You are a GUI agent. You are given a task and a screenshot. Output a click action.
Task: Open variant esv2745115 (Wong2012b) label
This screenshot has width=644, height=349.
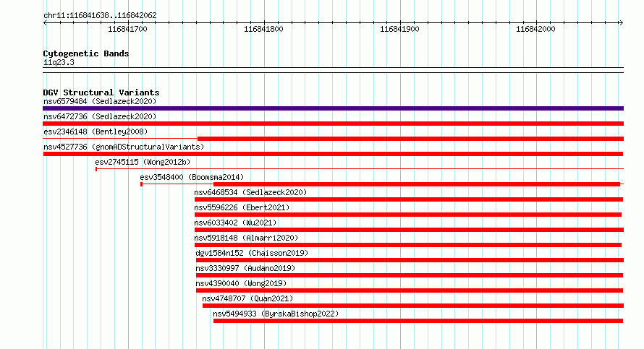(143, 162)
